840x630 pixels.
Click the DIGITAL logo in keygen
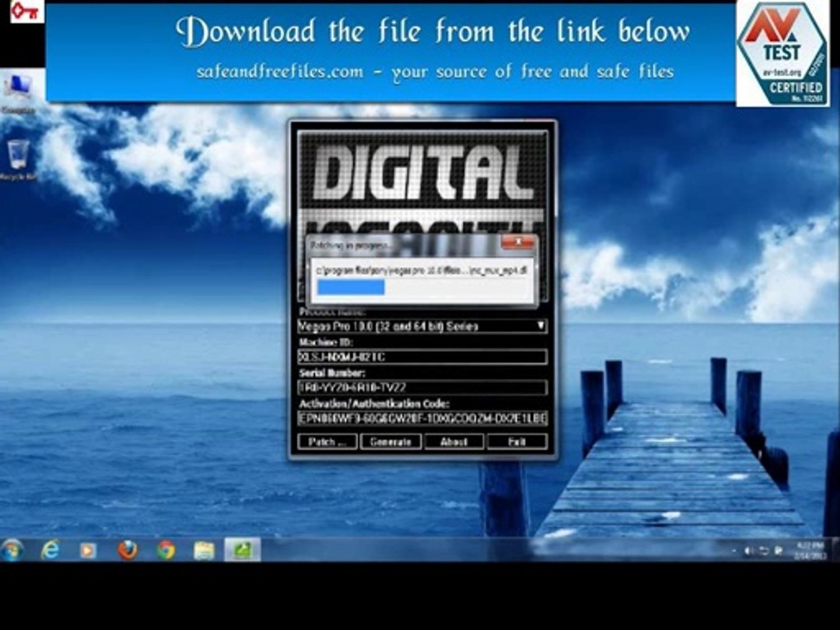(x=423, y=173)
